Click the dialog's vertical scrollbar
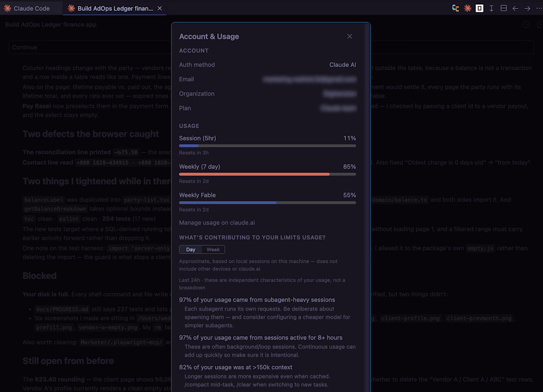Viewport: 543px width, 392px height. [x=367, y=208]
